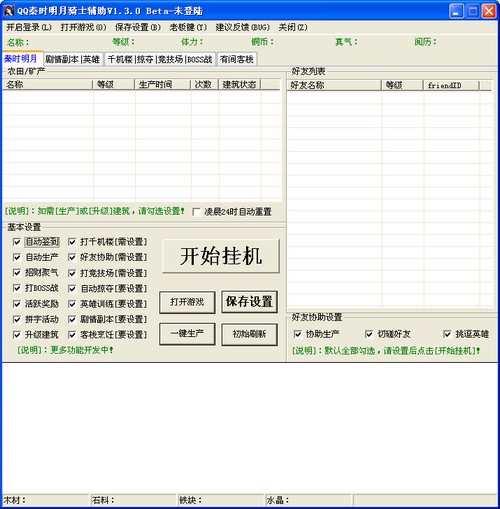The height and width of the screenshot is (509, 500).
Task: Switch to the 秦时明月 tab
Action: click(22, 59)
